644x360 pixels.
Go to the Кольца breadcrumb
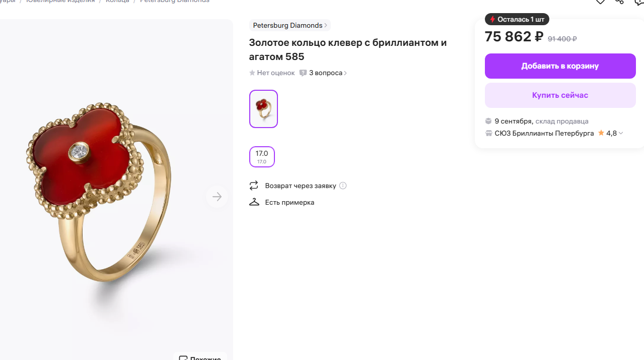pyautogui.click(x=117, y=2)
